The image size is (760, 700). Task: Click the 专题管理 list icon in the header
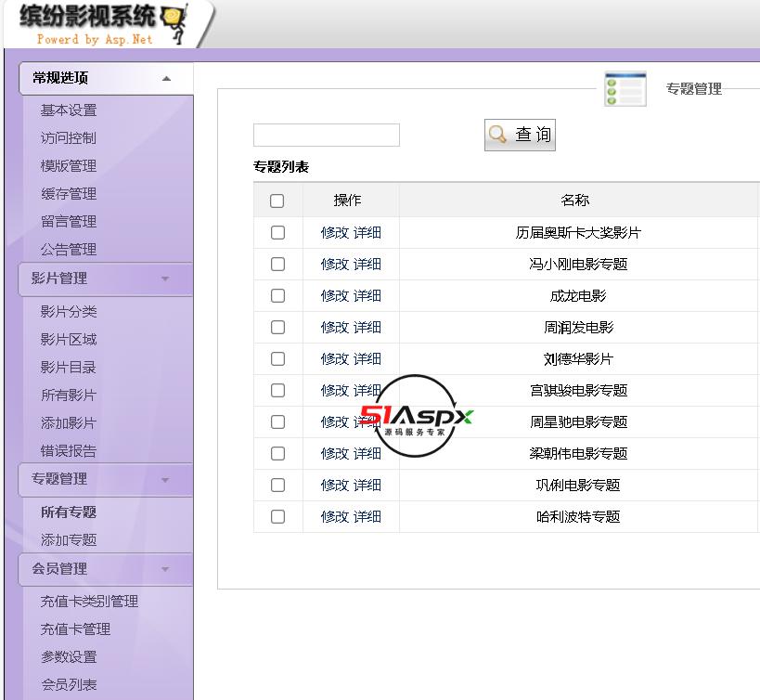coord(625,89)
